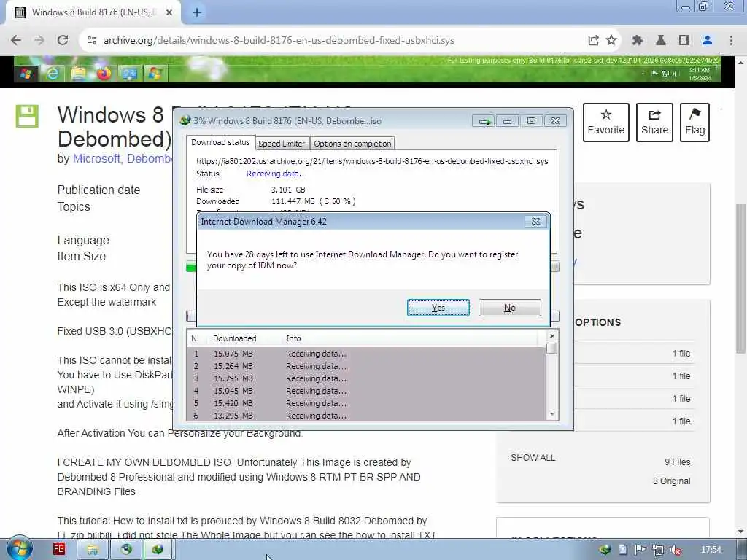Click the connections list scroll up arrow
This screenshot has height=560, width=747.
552,336
